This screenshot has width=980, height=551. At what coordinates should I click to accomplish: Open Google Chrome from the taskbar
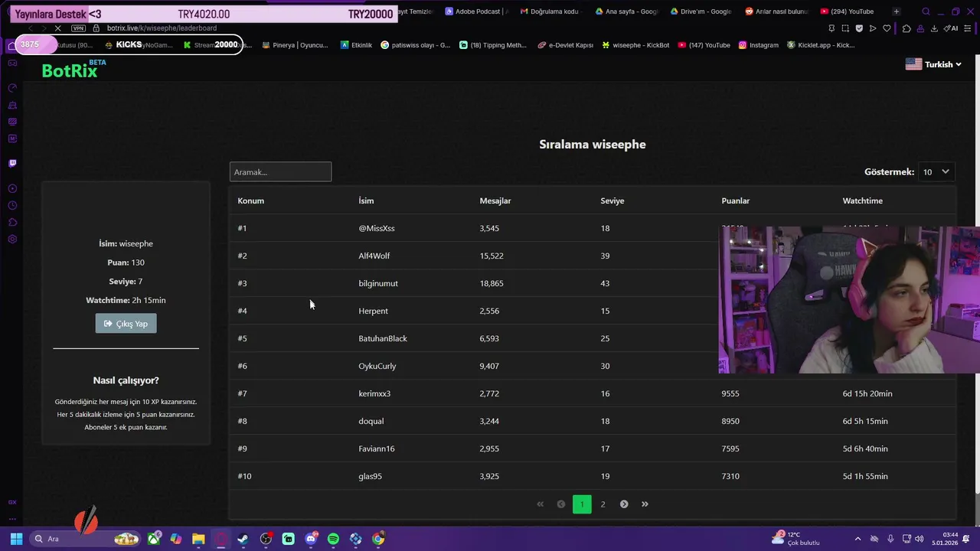point(378,539)
